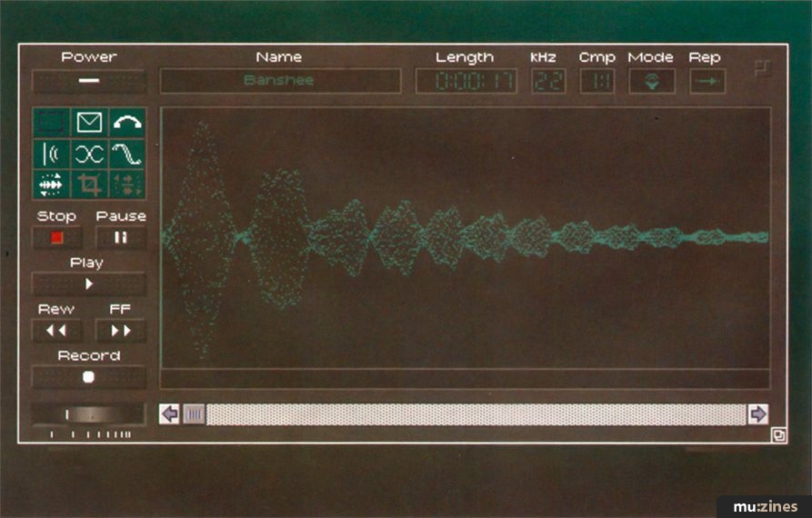Screen dimensions: 812x518
Task: Choose the sine wave icon
Action: pyautogui.click(x=127, y=154)
